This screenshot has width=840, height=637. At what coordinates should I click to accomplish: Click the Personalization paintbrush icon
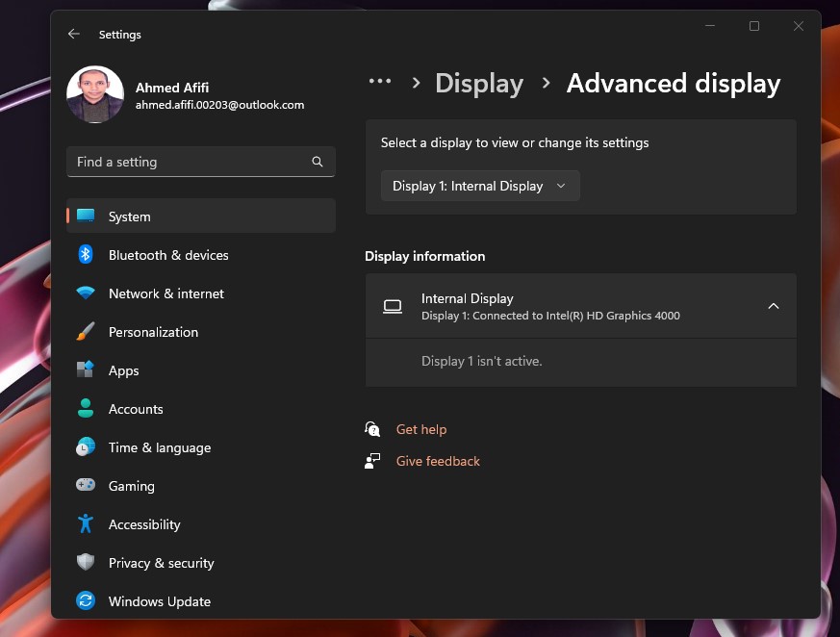[x=86, y=332]
